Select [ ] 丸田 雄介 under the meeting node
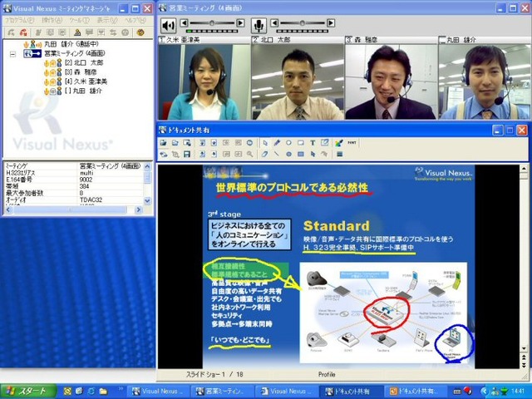The height and width of the screenshot is (399, 532). pyautogui.click(x=83, y=91)
